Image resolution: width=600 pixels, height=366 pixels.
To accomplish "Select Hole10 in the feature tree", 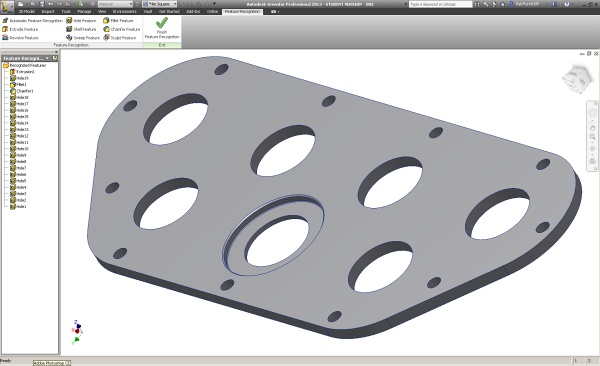I will 20,149.
